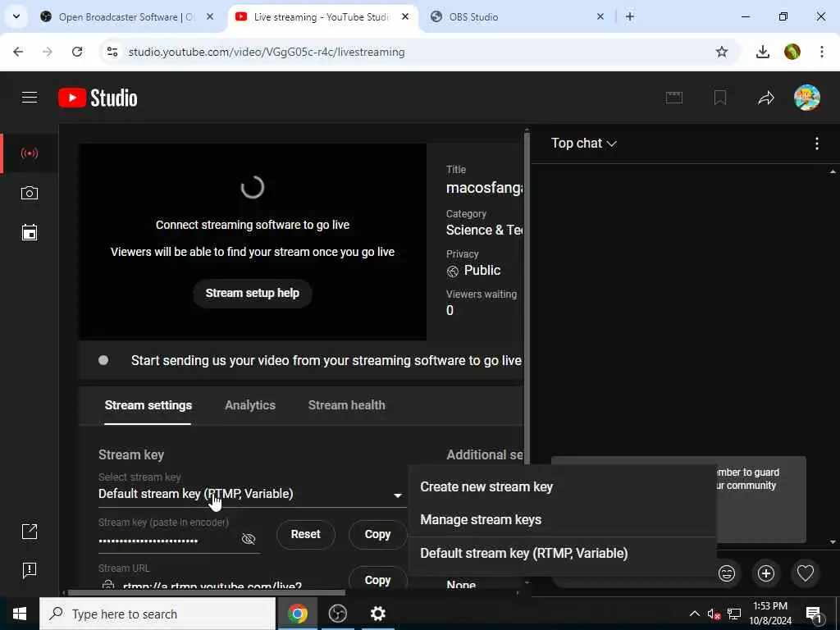
Task: Open the Windows Start menu
Action: click(x=20, y=614)
